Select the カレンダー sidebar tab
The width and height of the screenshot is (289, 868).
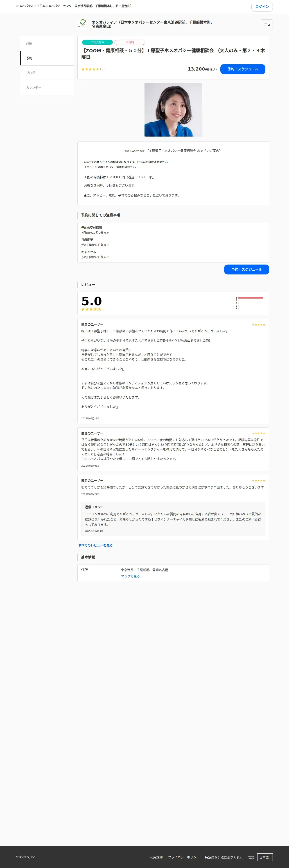pyautogui.click(x=47, y=87)
